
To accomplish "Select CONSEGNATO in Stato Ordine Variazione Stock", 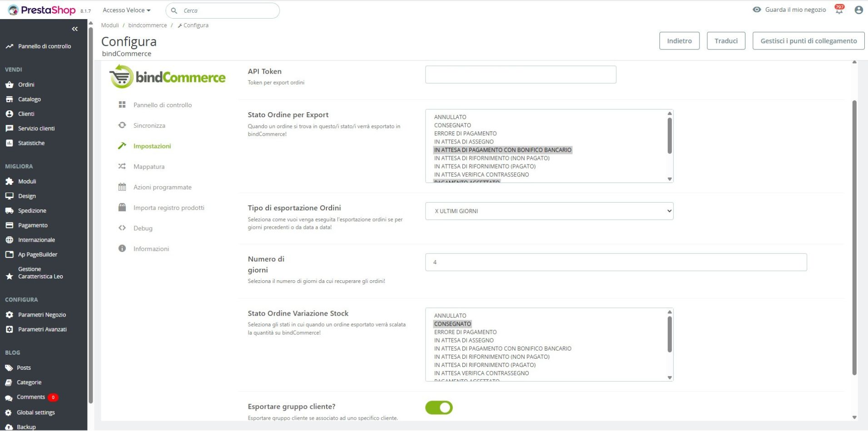I will tap(452, 324).
